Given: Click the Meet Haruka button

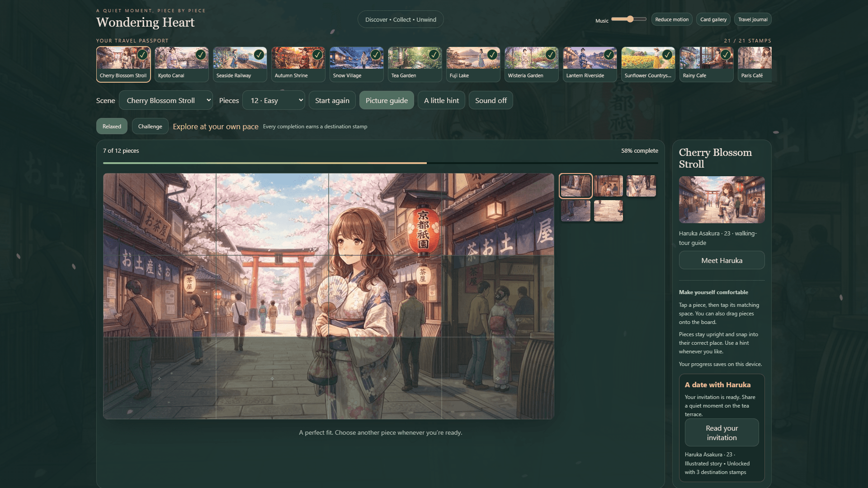Looking at the screenshot, I should click(722, 260).
